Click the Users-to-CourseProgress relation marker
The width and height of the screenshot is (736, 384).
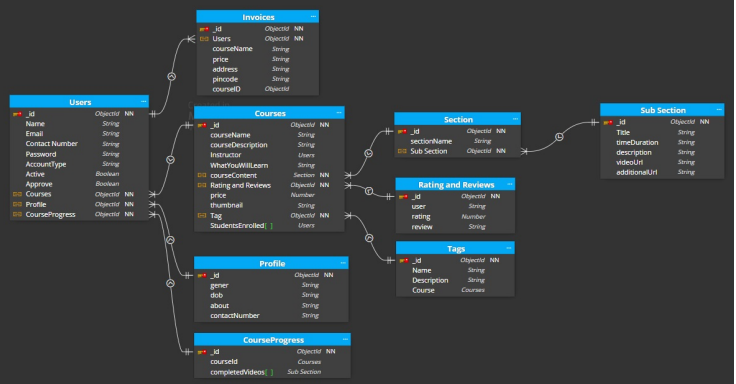(x=170, y=284)
